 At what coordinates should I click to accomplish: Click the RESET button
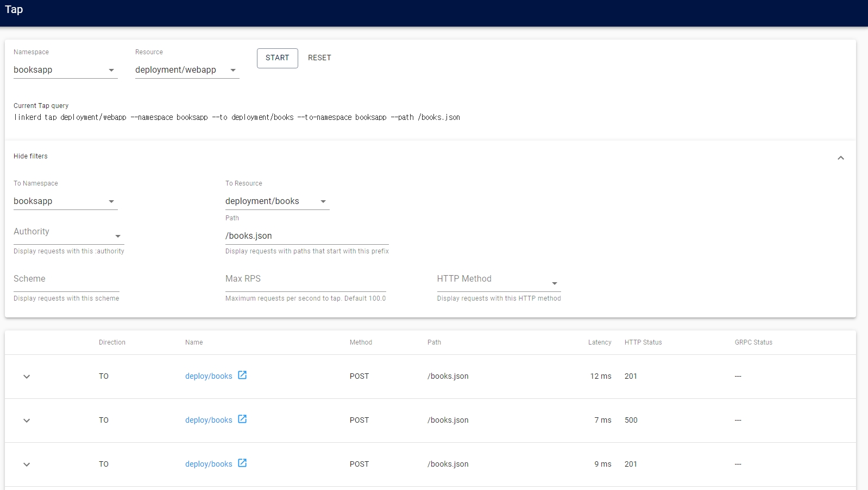coord(319,58)
